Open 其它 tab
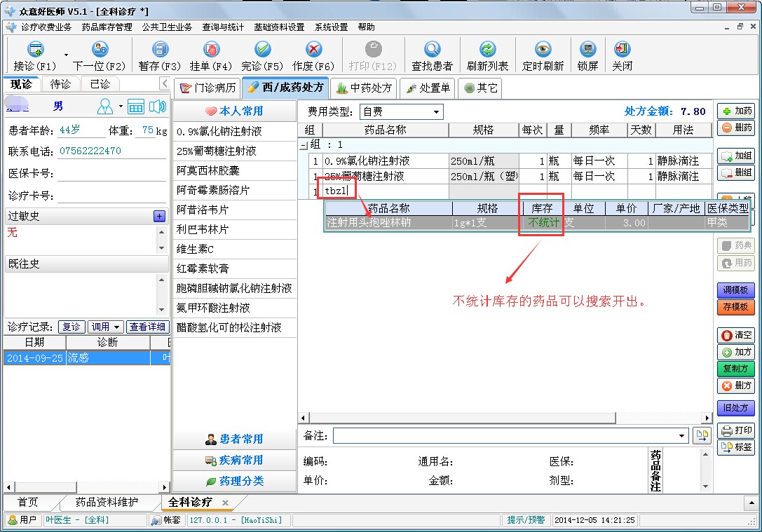762x532 pixels. pyautogui.click(x=480, y=88)
